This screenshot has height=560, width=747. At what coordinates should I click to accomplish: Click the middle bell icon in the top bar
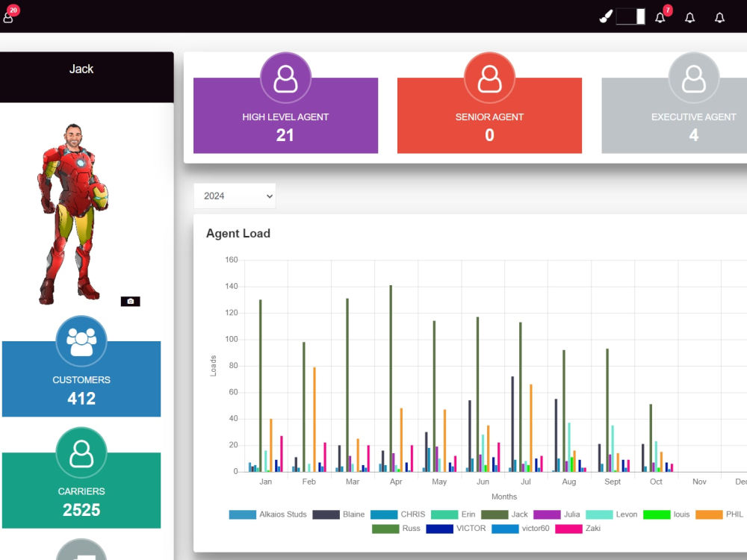(689, 17)
